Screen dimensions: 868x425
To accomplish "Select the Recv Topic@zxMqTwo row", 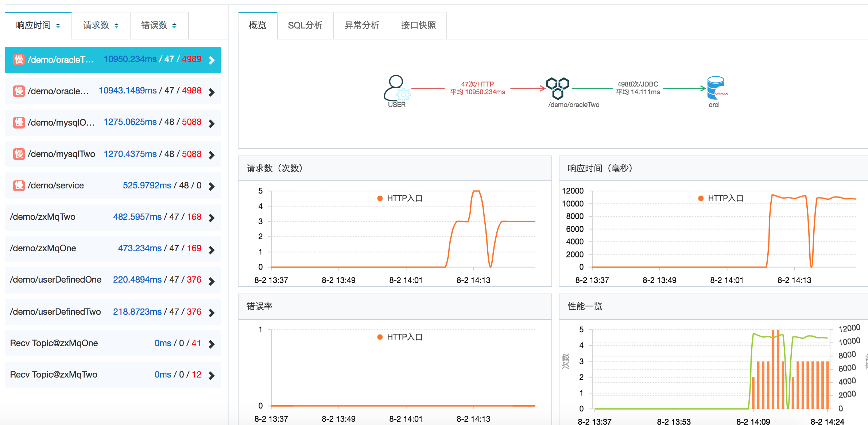I will (x=113, y=375).
